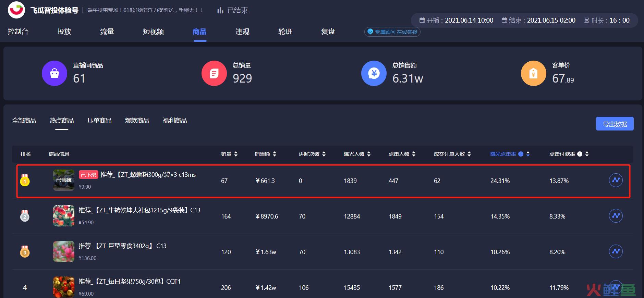This screenshot has width=644, height=298.
Task: Open trend chart icon for 螺蛳粉 row
Action: (616, 180)
